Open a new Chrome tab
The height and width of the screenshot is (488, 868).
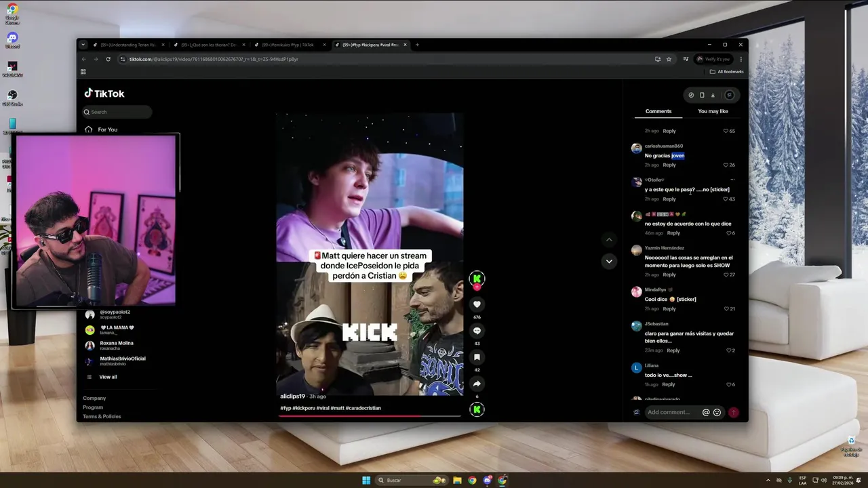coord(417,45)
